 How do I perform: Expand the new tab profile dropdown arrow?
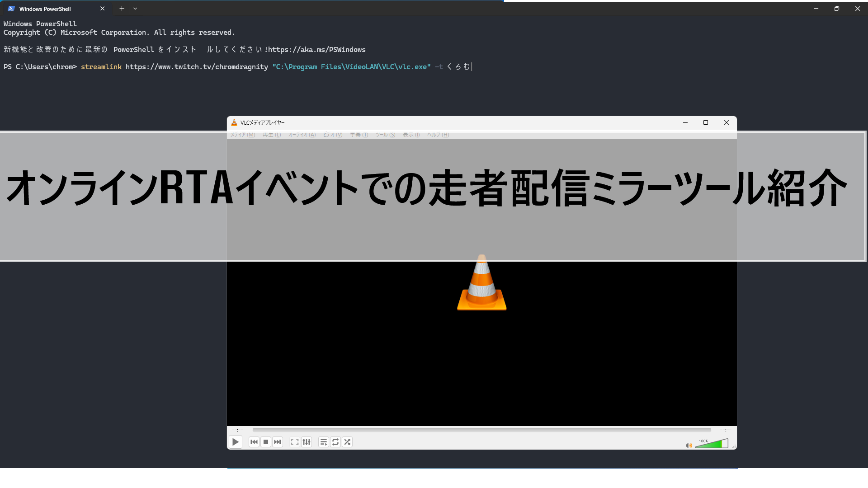point(135,9)
